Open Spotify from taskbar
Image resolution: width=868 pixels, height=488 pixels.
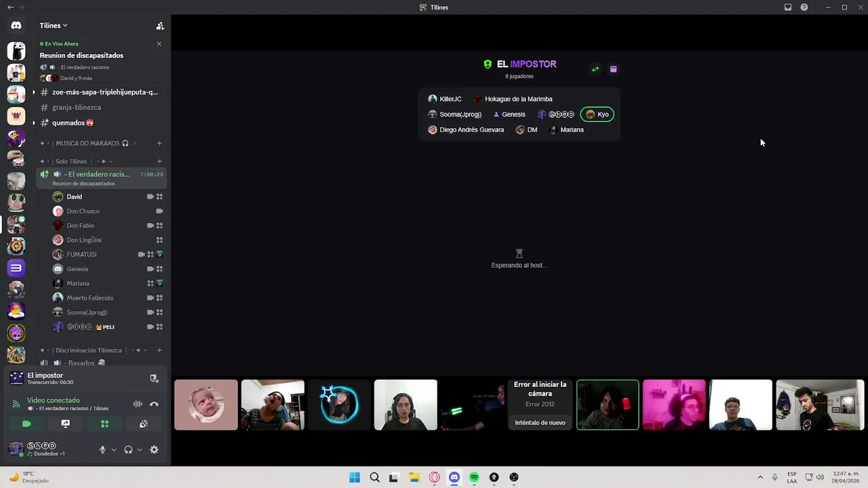tap(474, 477)
